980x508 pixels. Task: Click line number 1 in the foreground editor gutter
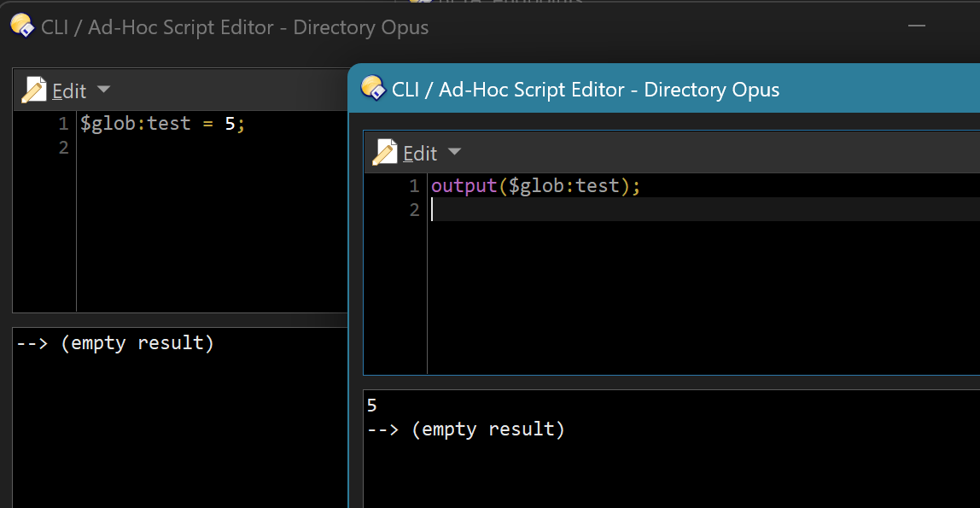coord(414,186)
